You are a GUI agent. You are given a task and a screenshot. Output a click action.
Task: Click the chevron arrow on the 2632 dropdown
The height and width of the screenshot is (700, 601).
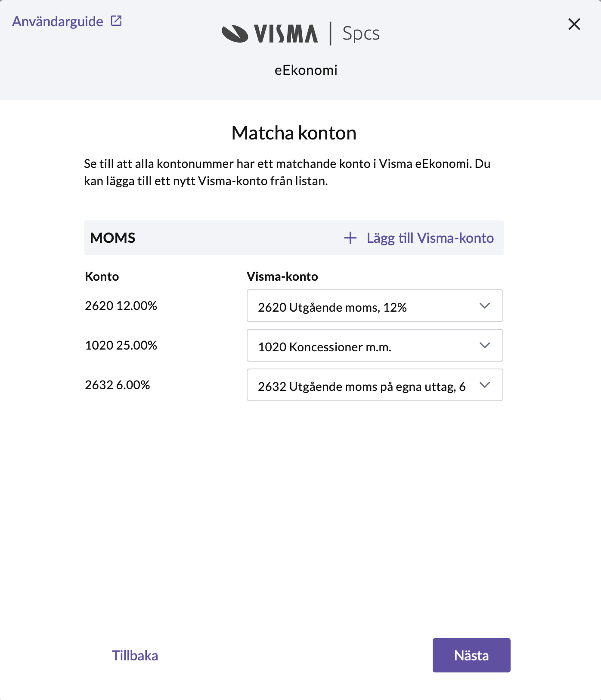pos(485,385)
